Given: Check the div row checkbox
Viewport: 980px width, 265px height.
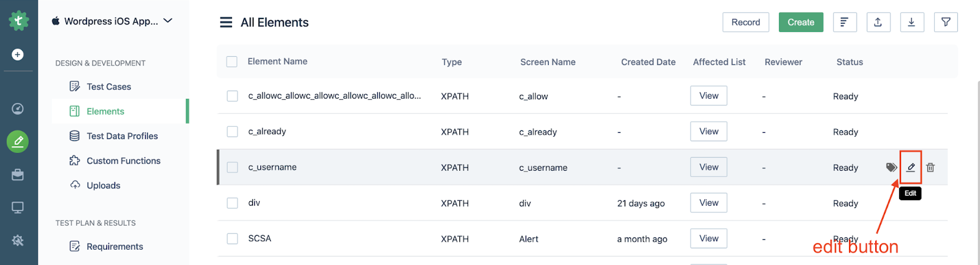Looking at the screenshot, I should pyautogui.click(x=232, y=203).
